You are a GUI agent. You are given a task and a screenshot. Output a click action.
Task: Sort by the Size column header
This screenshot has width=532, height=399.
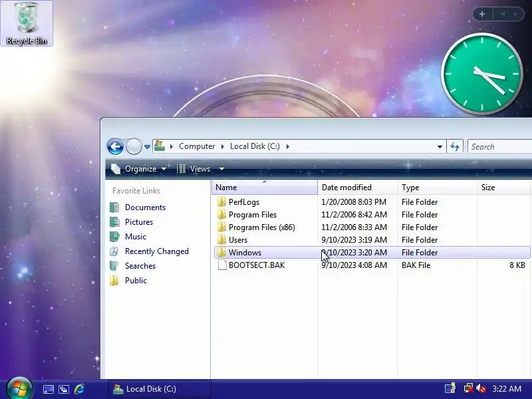click(x=503, y=188)
